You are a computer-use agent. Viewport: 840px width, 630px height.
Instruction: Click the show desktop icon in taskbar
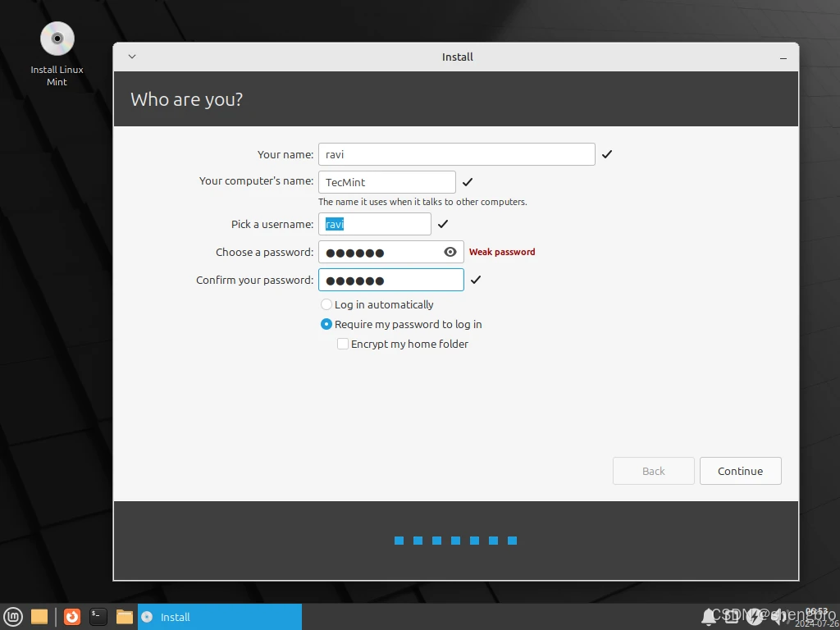pyautogui.click(x=39, y=617)
